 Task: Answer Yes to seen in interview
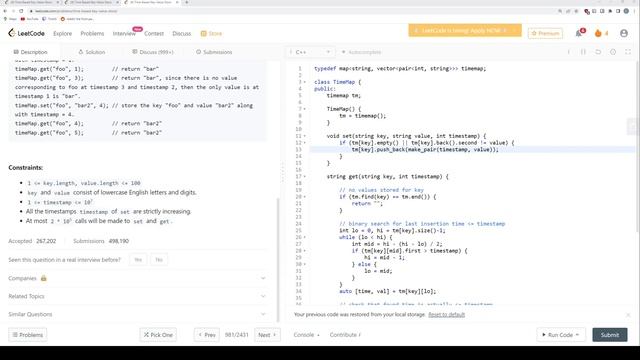[138, 260]
